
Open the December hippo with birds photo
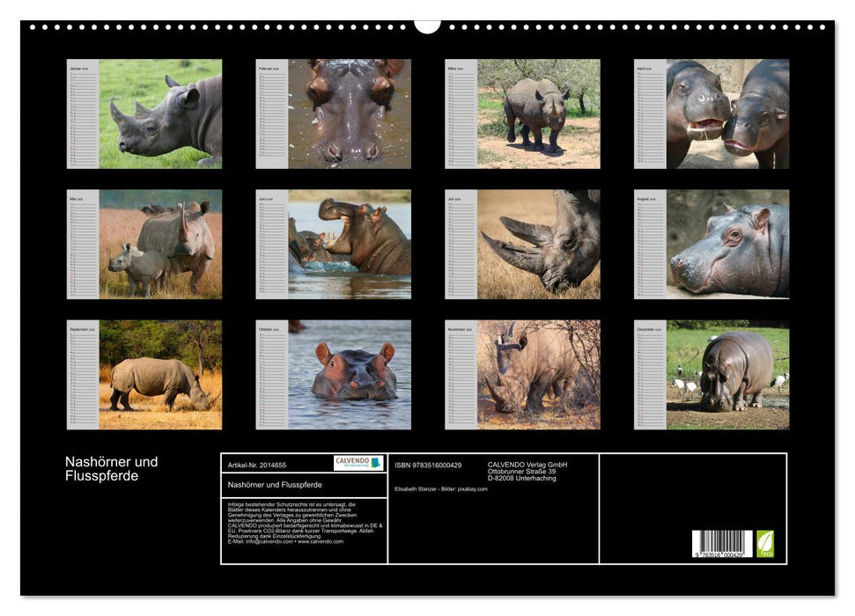(x=727, y=374)
